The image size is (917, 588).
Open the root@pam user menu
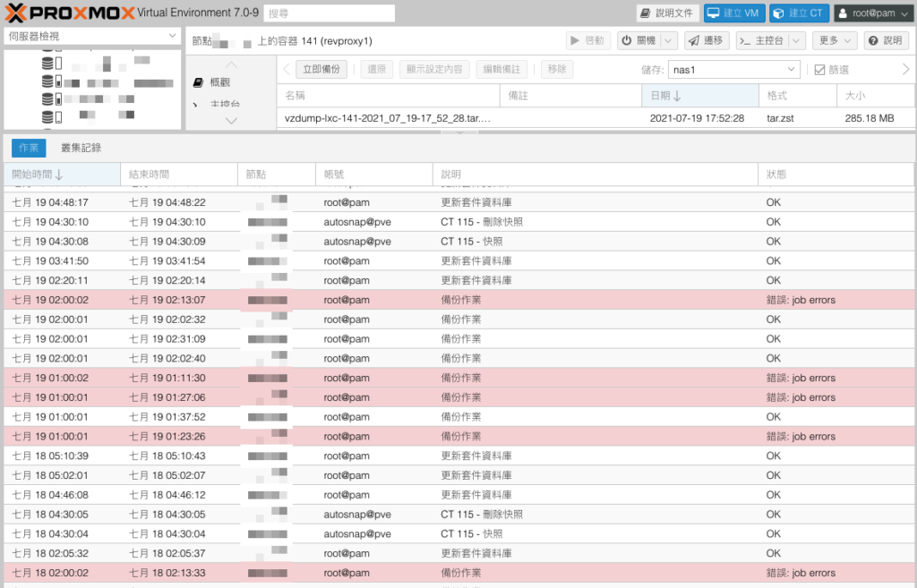[873, 13]
